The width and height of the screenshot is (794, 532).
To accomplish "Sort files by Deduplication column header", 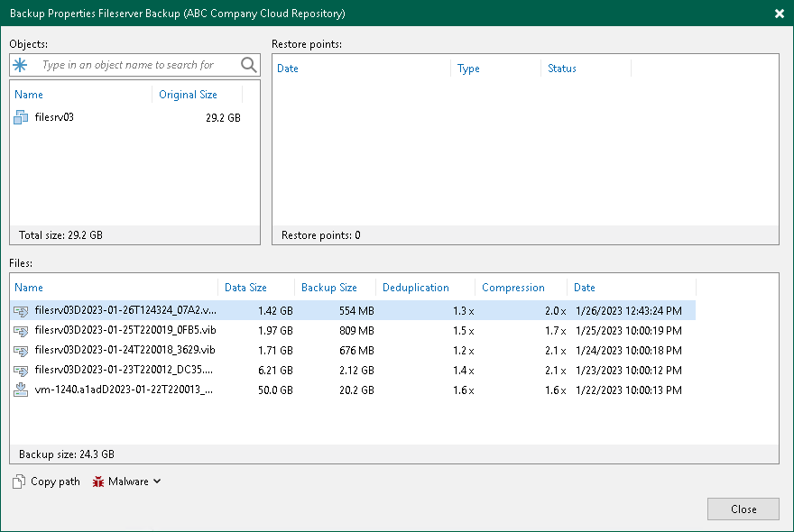I will coord(415,288).
